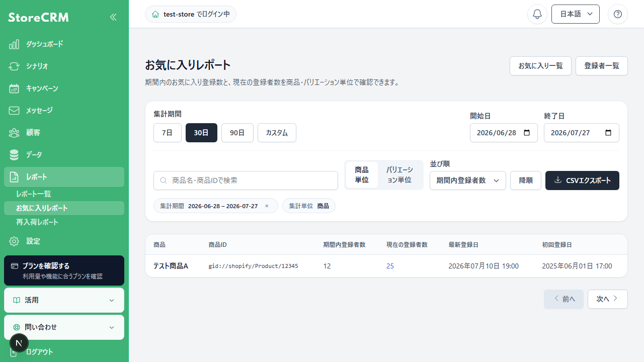Click the お気に入り一覧 button
The image size is (644, 362).
click(x=540, y=66)
